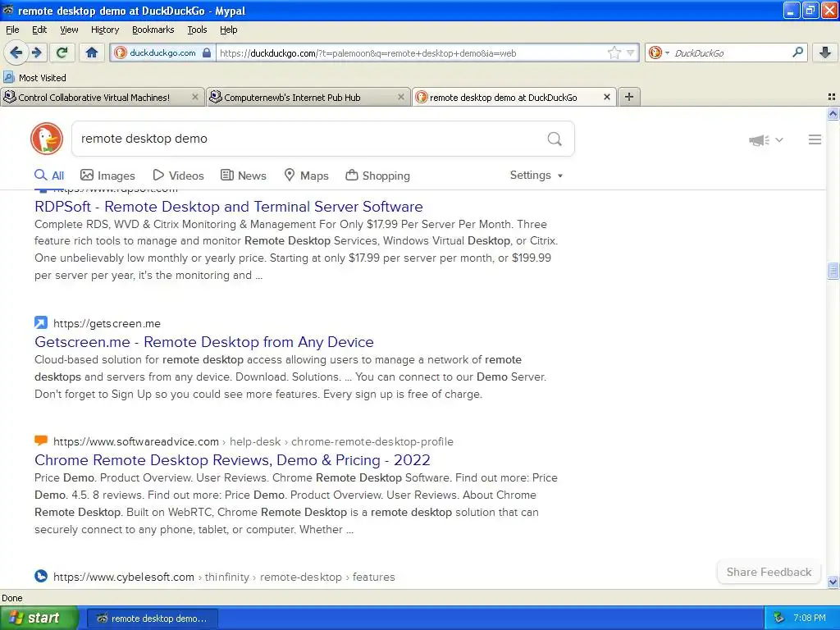Click the scrollbar up arrow

coord(833,113)
